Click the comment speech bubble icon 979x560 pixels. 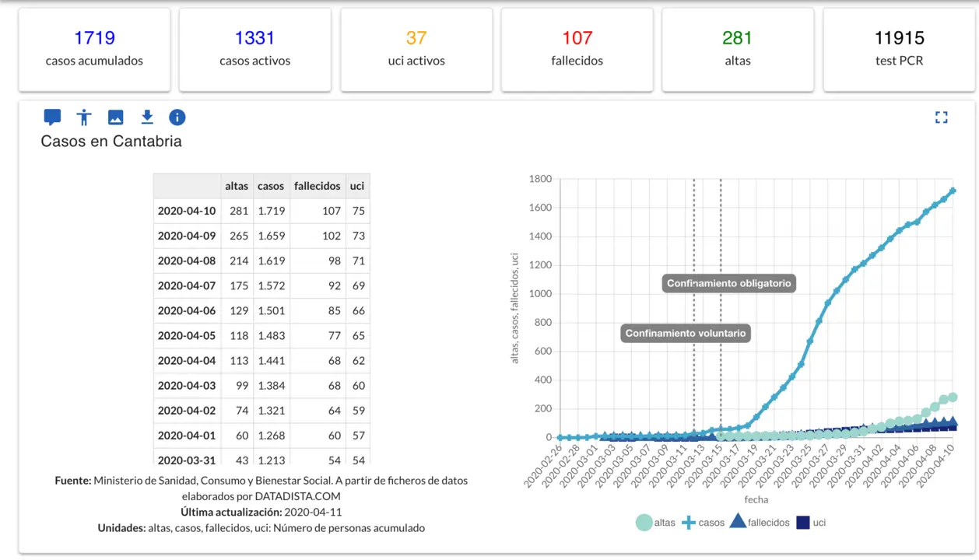[52, 117]
